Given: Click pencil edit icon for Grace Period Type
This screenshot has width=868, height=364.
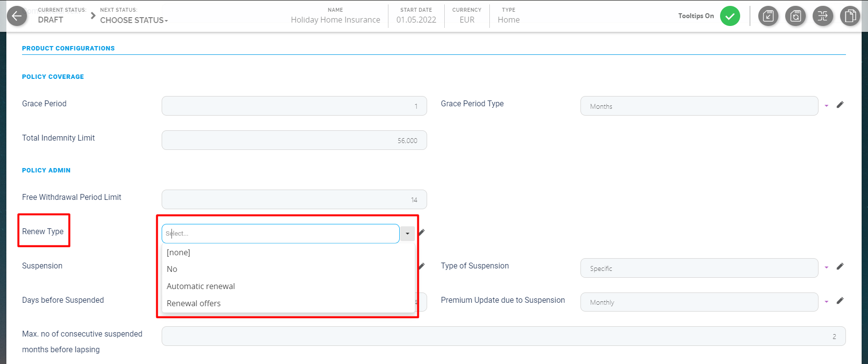Looking at the screenshot, I should pos(840,105).
